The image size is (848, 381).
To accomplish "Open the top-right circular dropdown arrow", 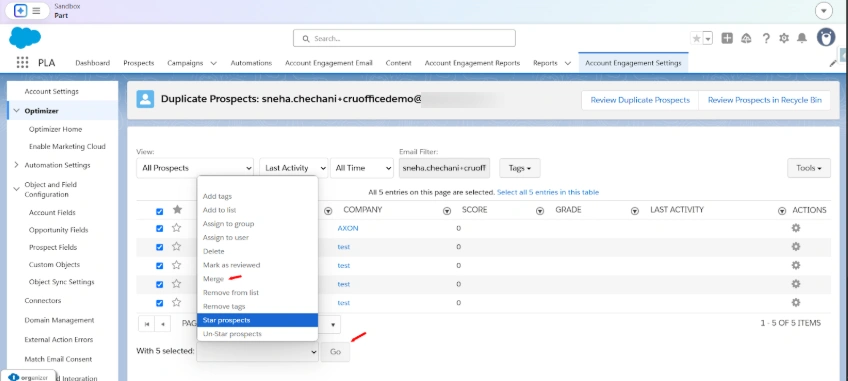I will click(824, 10).
